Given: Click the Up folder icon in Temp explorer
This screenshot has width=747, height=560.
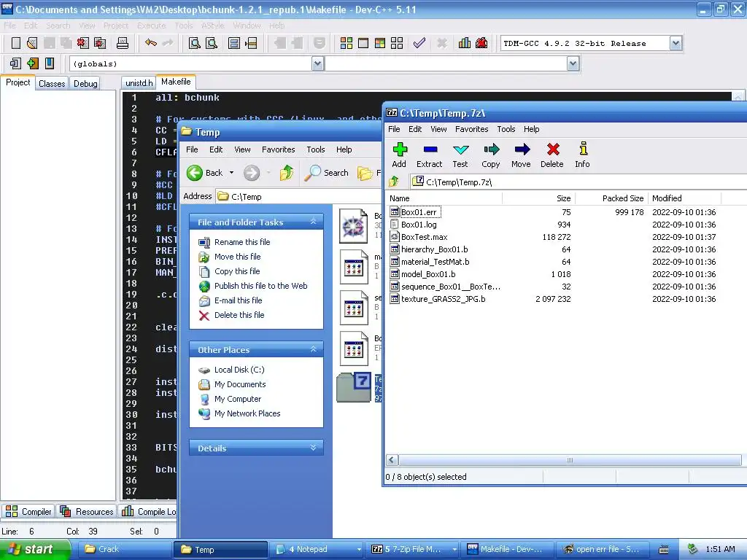Looking at the screenshot, I should tap(287, 173).
